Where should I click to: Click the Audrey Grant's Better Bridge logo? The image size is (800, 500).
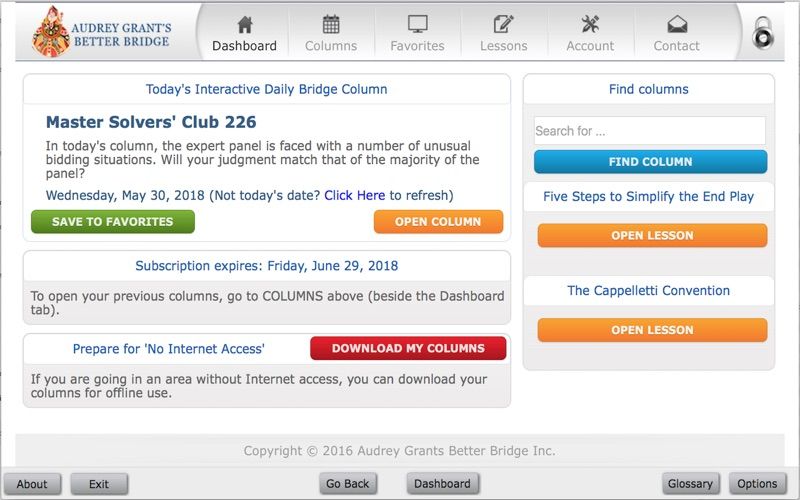coord(102,32)
